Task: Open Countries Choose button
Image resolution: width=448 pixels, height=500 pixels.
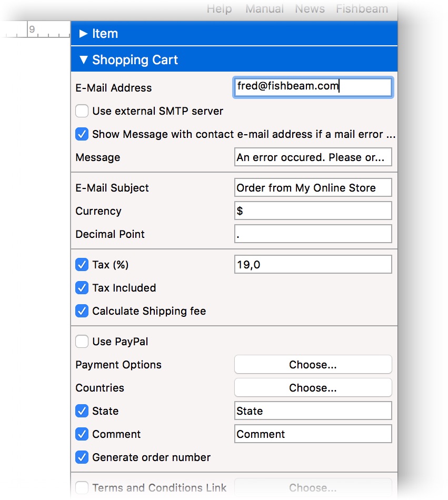Action: (x=313, y=388)
